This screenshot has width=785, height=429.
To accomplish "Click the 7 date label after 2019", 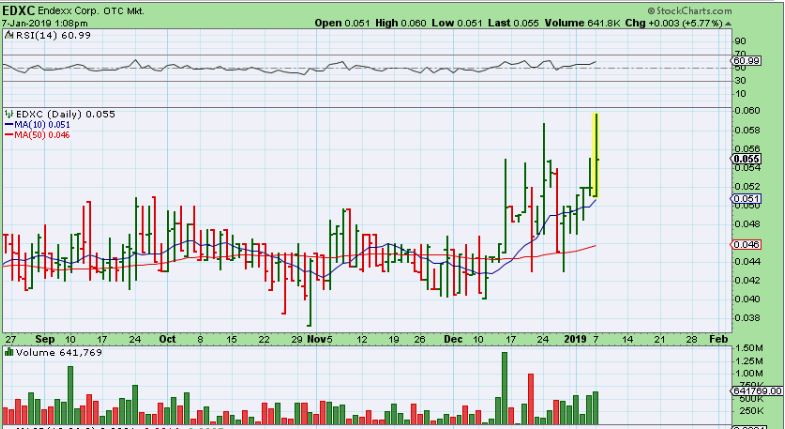I will coord(596,339).
